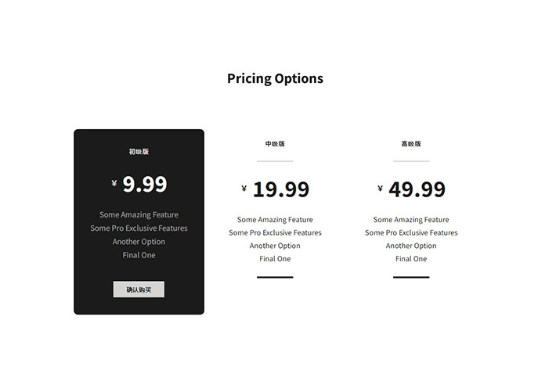Click the 确认购买 purchase button
This screenshot has height=392, width=556.
(x=139, y=290)
